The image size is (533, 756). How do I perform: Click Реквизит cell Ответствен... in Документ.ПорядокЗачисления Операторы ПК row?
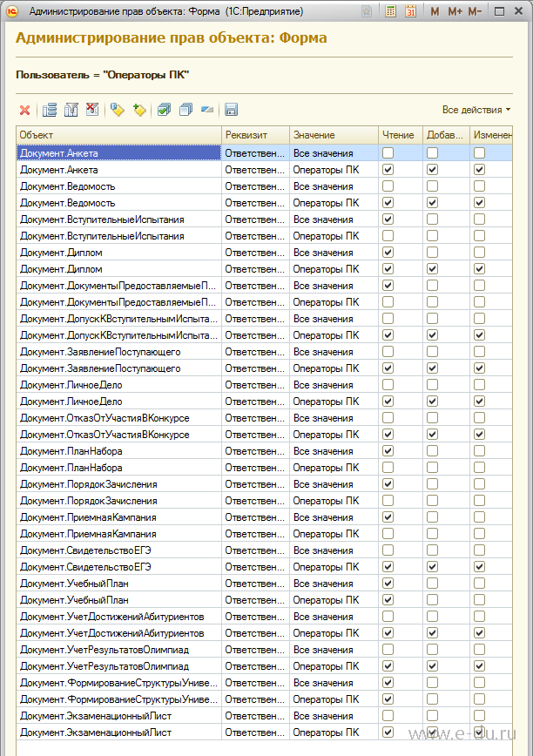pos(256,501)
